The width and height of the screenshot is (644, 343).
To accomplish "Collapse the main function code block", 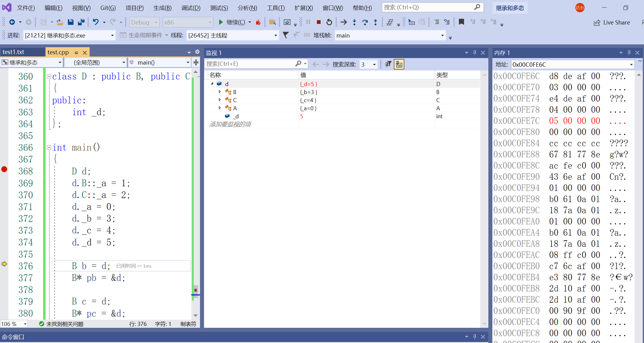I will tap(49, 147).
